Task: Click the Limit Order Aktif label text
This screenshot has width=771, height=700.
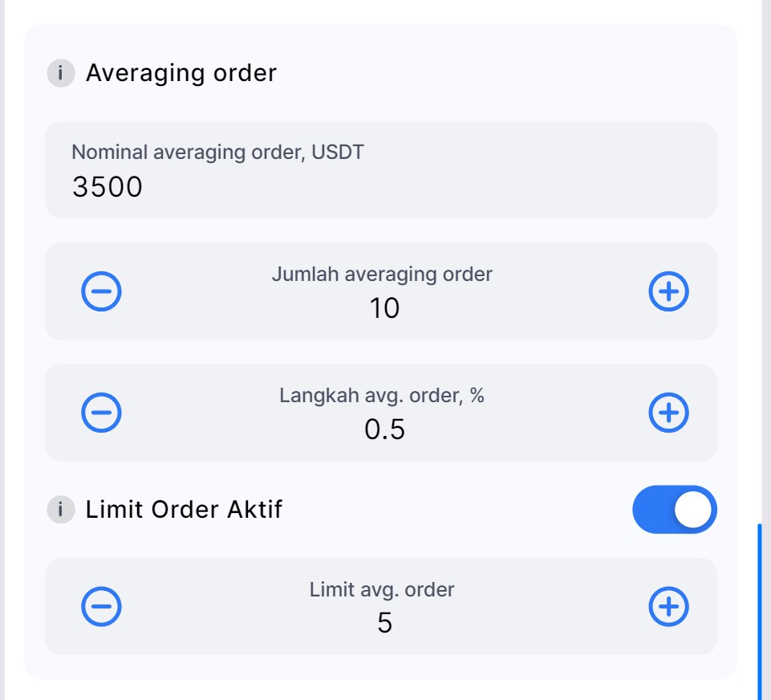Action: click(184, 510)
